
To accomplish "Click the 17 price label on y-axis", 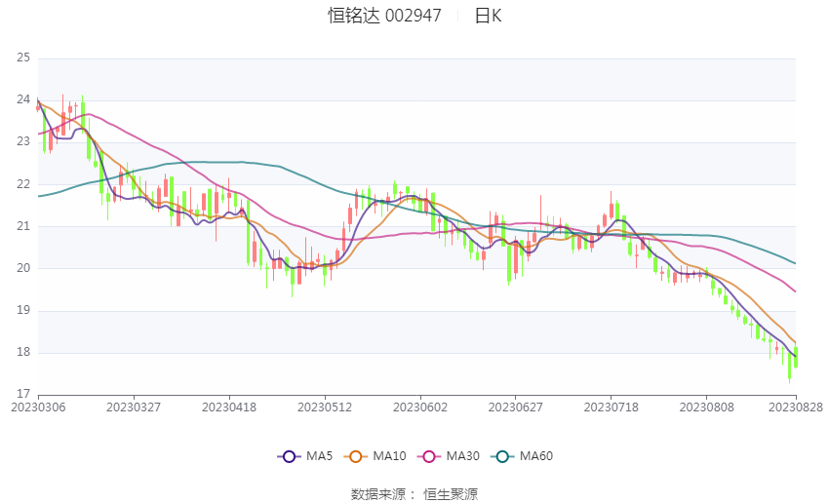I will pos(23,394).
